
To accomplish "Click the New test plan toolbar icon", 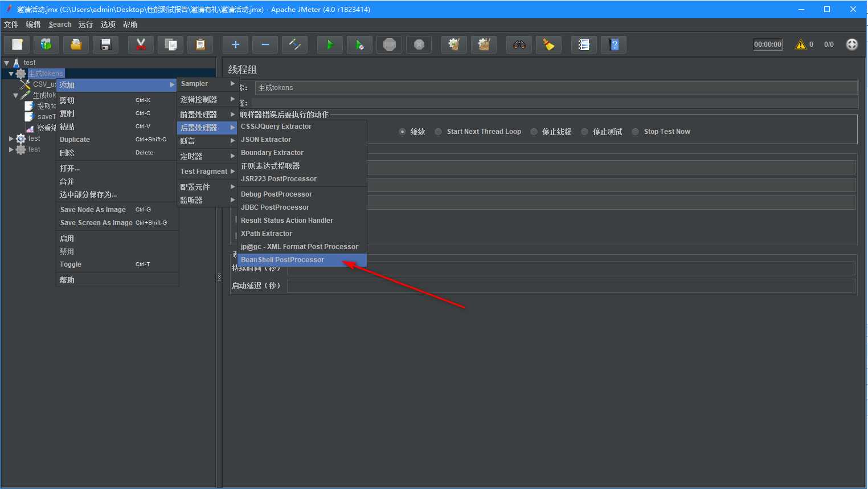I will point(17,44).
